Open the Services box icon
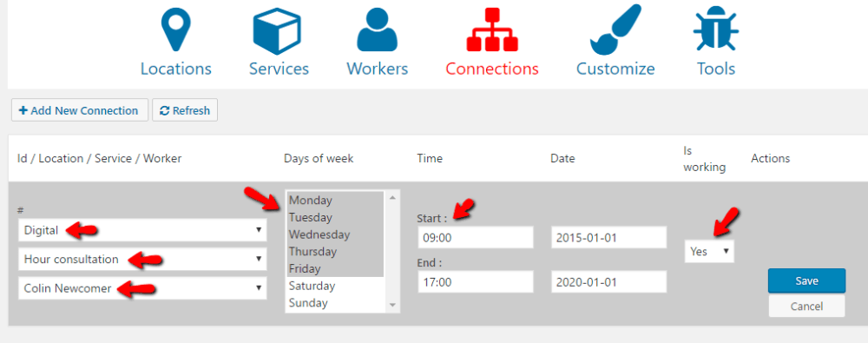This screenshot has width=868, height=343. [x=279, y=31]
